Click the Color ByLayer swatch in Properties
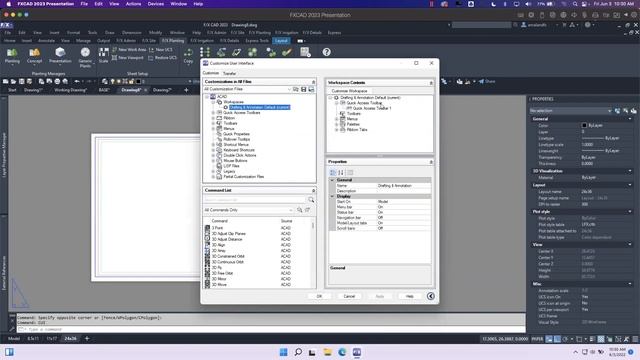The width and height of the screenshot is (640, 360). (584, 125)
